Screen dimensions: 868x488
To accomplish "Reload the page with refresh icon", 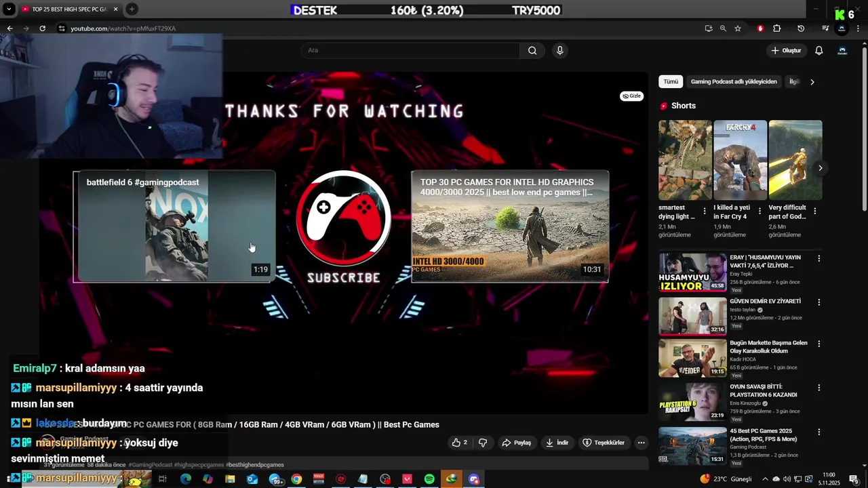I will click(x=42, y=28).
